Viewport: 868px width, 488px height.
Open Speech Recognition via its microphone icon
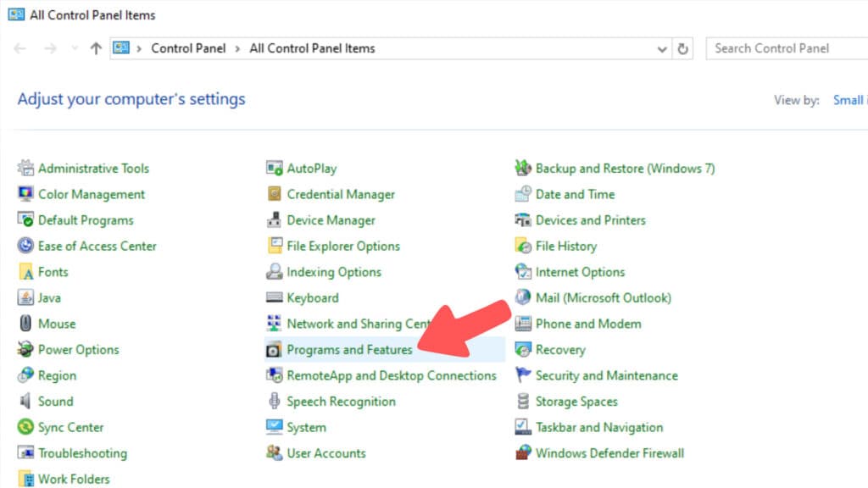(x=275, y=402)
